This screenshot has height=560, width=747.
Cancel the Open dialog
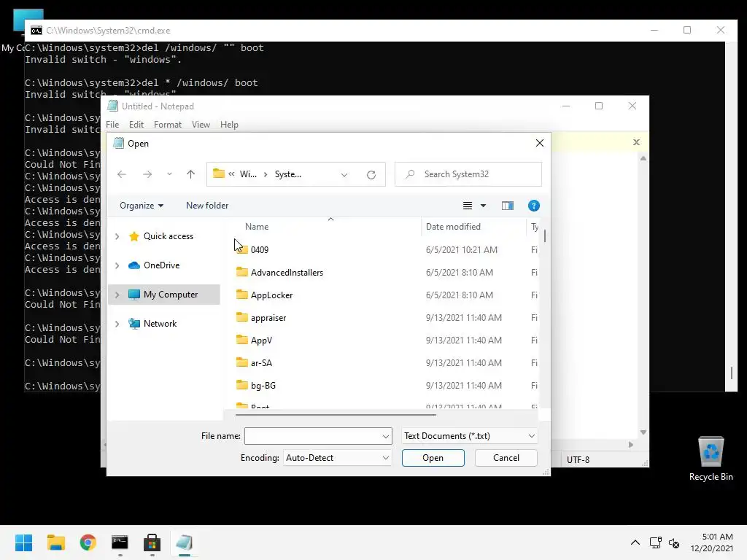[x=506, y=458]
